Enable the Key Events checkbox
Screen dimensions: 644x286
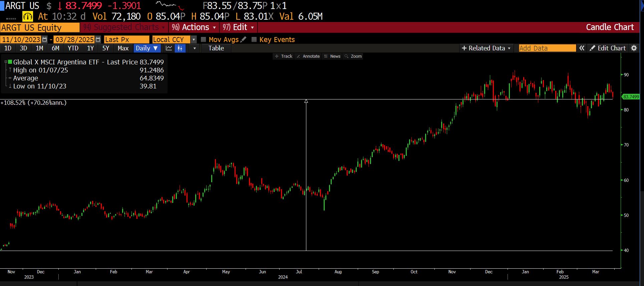tap(254, 39)
